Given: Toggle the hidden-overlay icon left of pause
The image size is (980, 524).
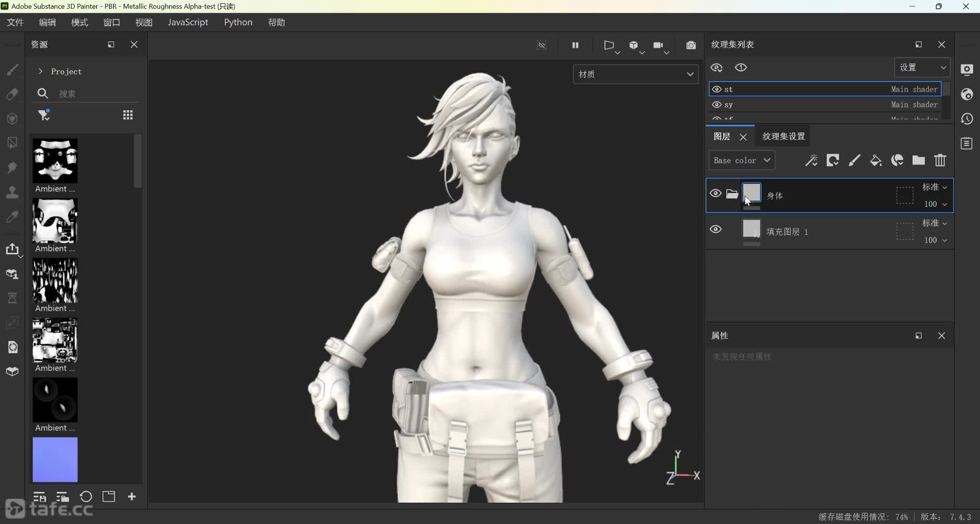Looking at the screenshot, I should [x=542, y=45].
